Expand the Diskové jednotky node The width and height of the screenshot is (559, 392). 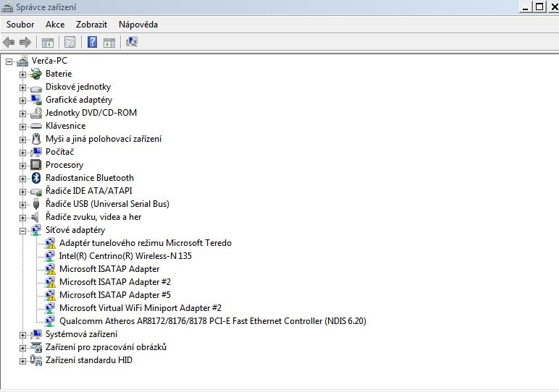(x=23, y=88)
